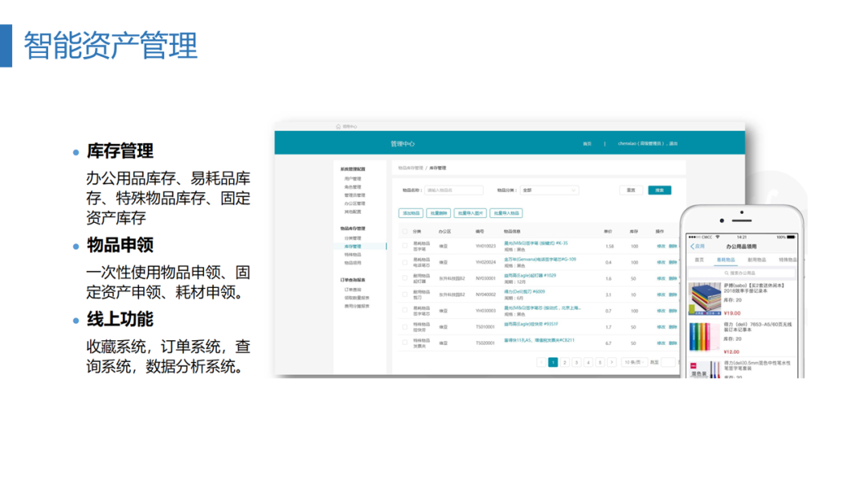
Task: Go to page 2 in pagination
Action: (x=565, y=362)
